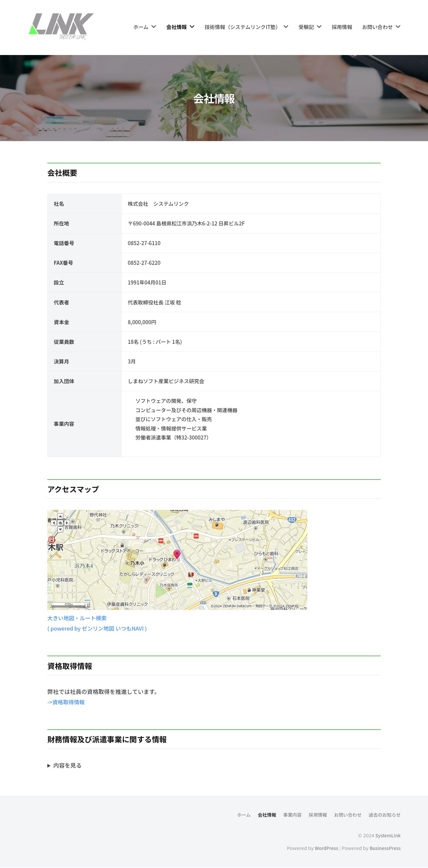Screen dimensions: 428x868
Task: Click the footer お問い合わせ link
Action: (348, 815)
